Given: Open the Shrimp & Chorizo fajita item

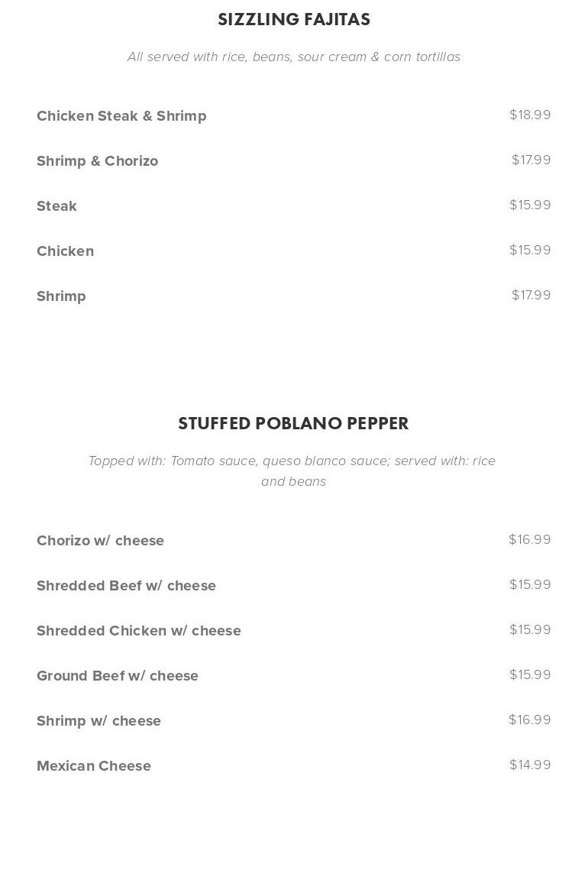Looking at the screenshot, I should [97, 161].
